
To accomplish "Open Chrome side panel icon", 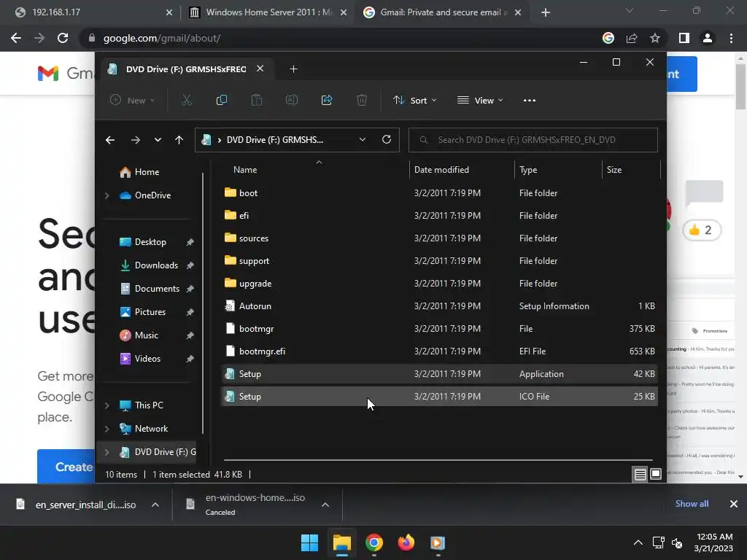I will (x=684, y=38).
